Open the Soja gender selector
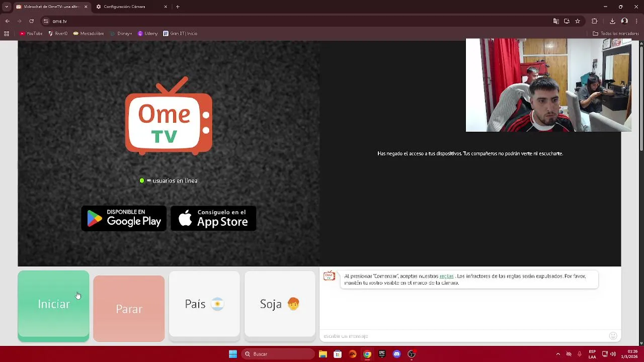644x362 pixels. tap(280, 304)
